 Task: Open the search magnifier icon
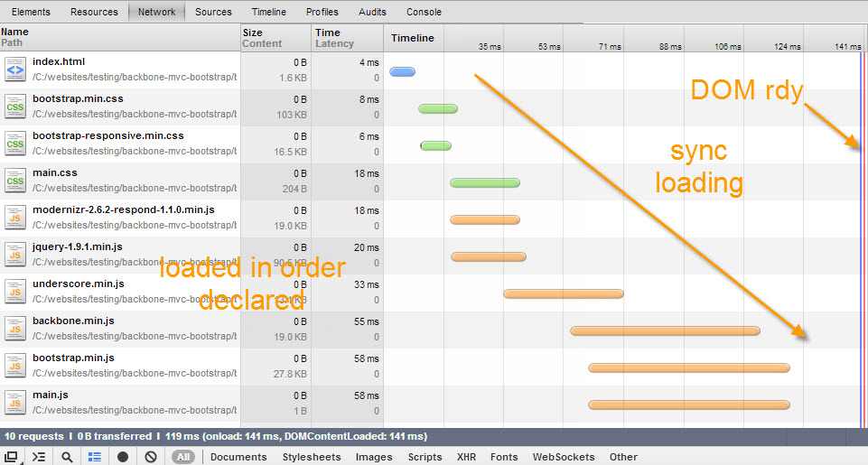coord(67,457)
